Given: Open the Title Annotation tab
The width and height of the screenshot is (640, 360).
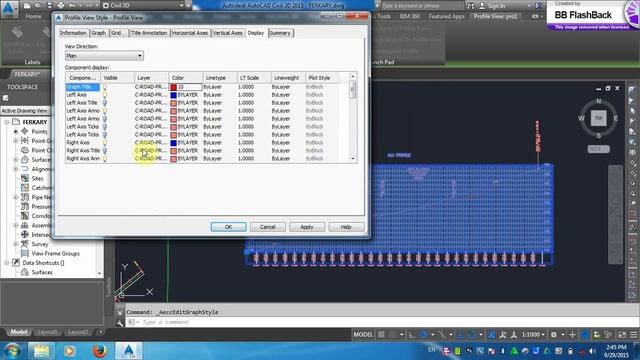Looking at the screenshot, I should pos(149,33).
